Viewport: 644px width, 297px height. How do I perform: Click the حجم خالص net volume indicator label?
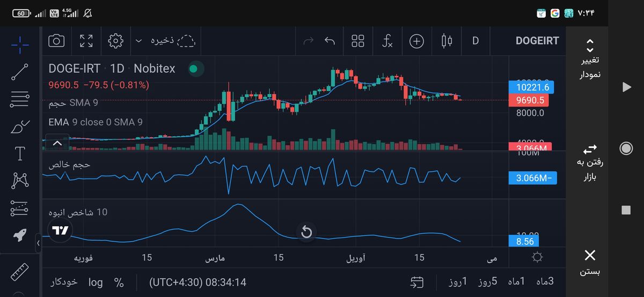click(x=70, y=165)
